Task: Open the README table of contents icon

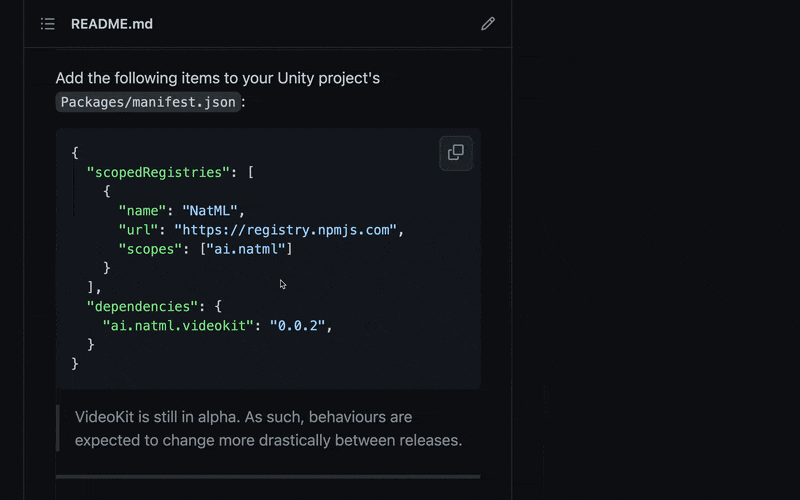Action: click(47, 24)
